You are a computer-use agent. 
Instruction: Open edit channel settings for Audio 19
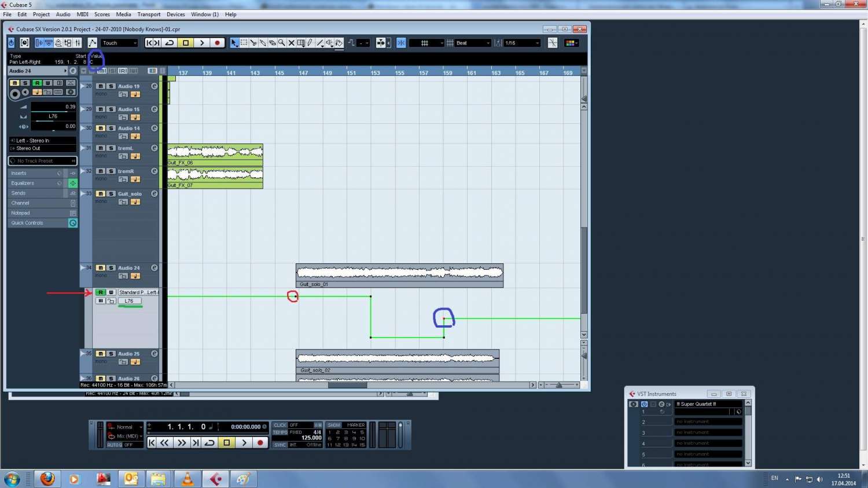(155, 86)
